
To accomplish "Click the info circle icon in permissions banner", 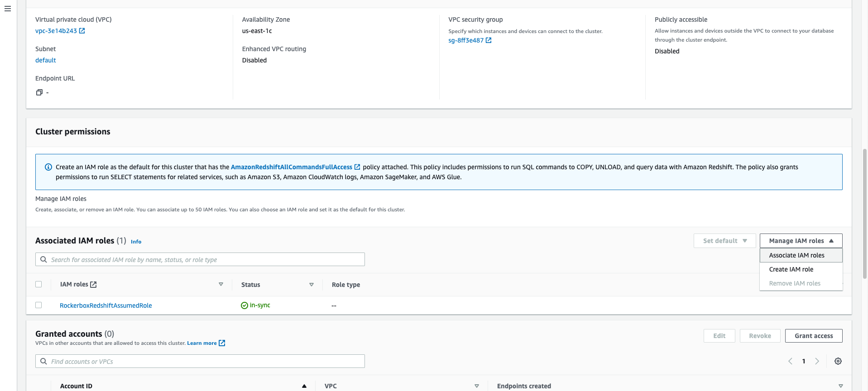I will 48,167.
